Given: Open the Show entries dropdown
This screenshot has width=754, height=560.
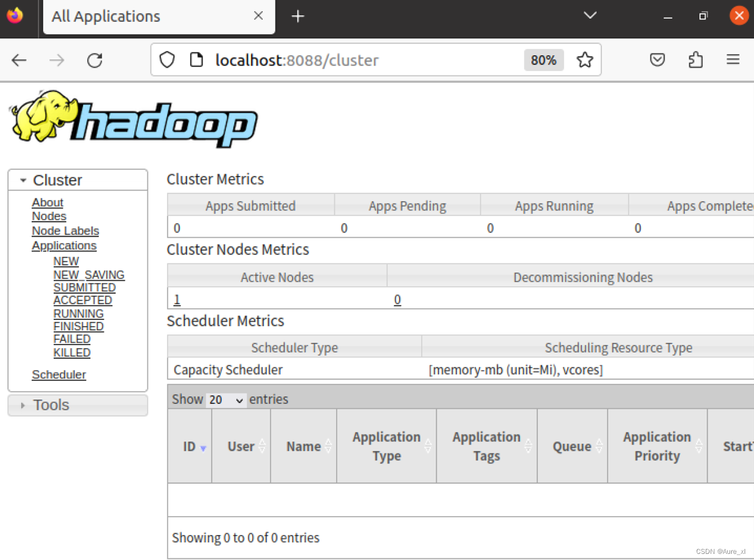Looking at the screenshot, I should point(226,399).
